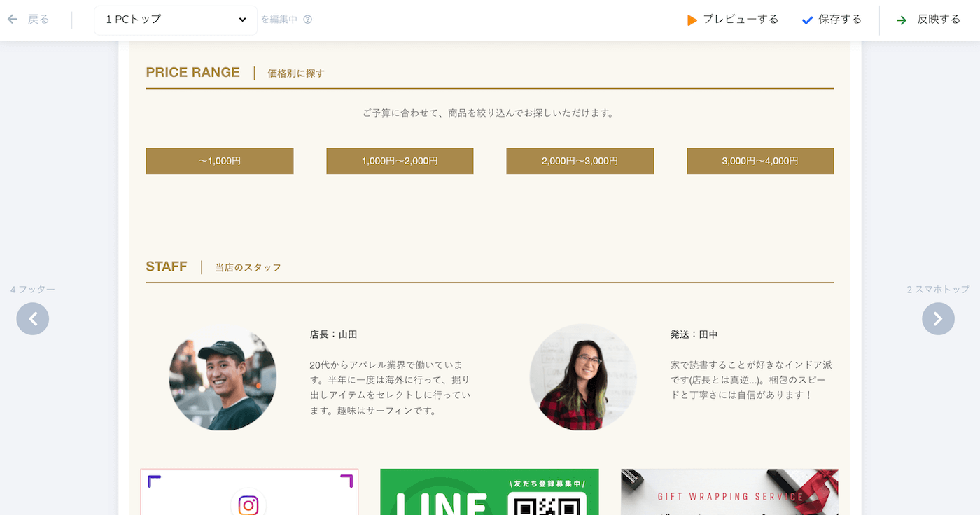Open the help question mark icon
This screenshot has height=515, width=980.
(x=308, y=20)
